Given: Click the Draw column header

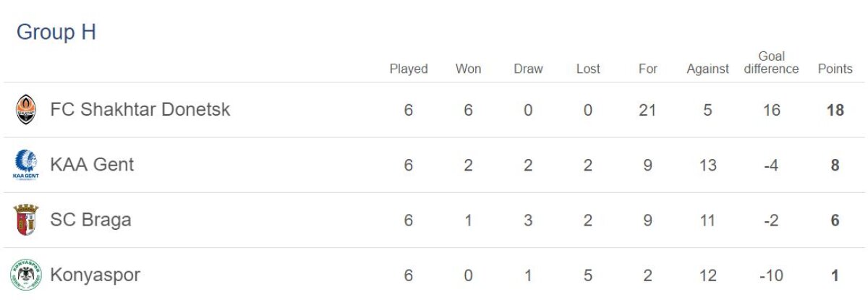Looking at the screenshot, I should [528, 69].
